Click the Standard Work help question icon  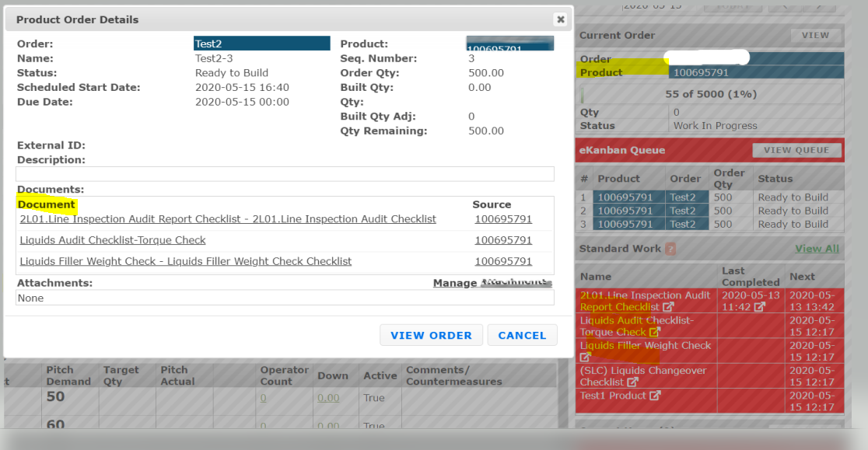coord(670,249)
